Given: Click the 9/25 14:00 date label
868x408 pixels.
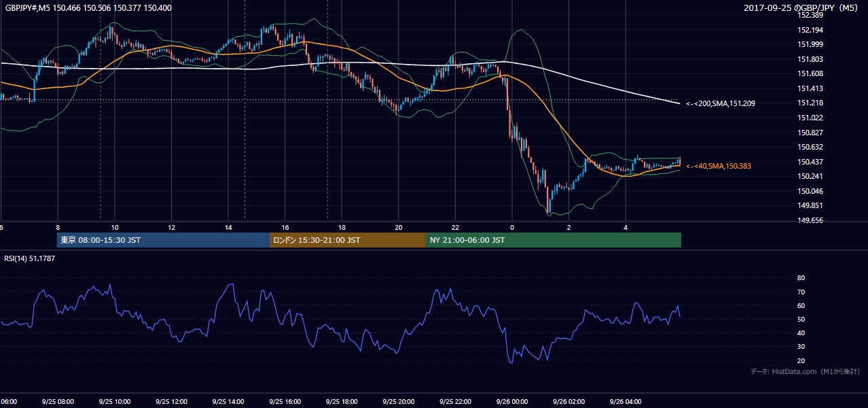Looking at the screenshot, I should [228, 402].
